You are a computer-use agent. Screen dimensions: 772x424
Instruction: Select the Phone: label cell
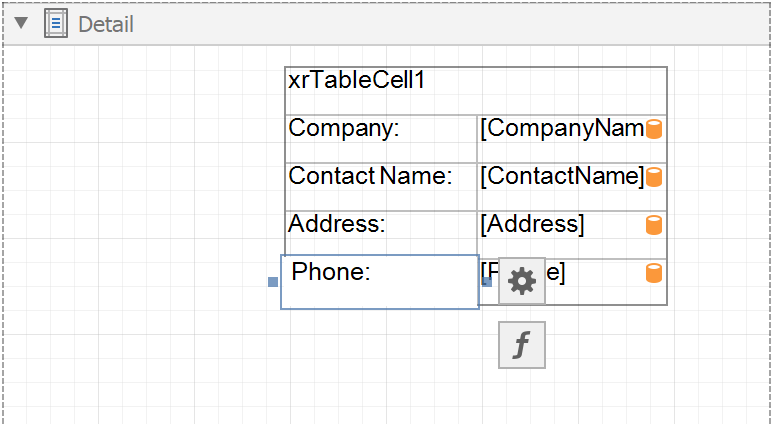(x=380, y=282)
